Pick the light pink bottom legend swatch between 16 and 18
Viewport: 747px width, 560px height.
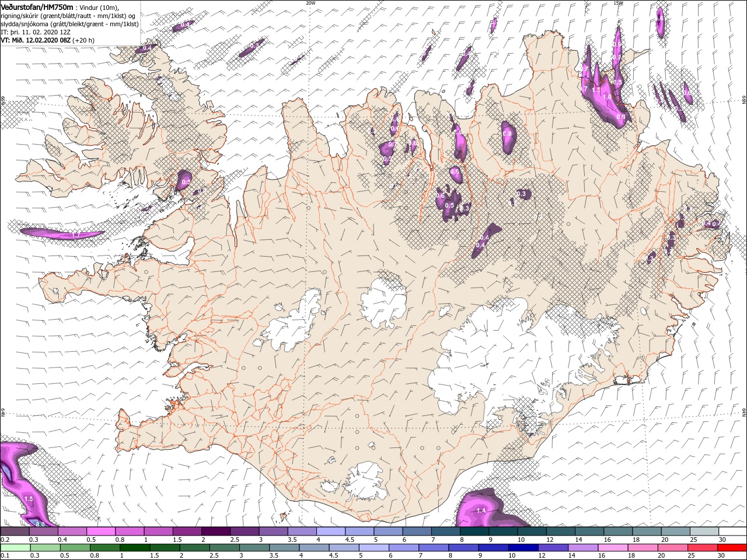(x=613, y=548)
